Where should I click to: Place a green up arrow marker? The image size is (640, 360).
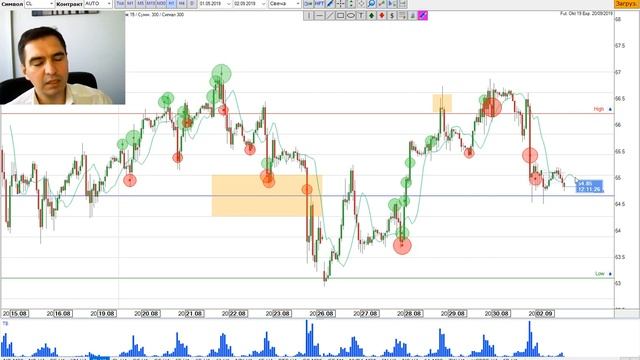tap(371, 16)
